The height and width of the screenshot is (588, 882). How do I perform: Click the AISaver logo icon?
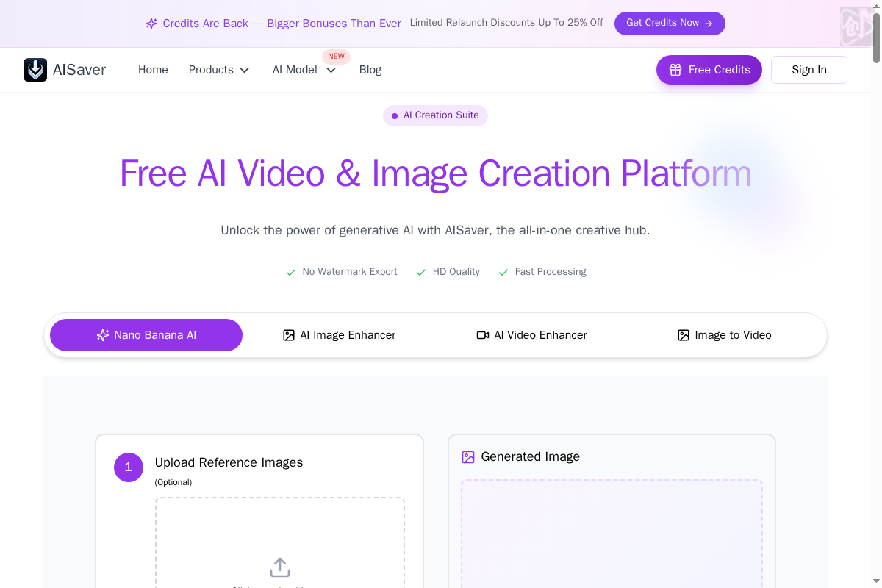tap(35, 70)
